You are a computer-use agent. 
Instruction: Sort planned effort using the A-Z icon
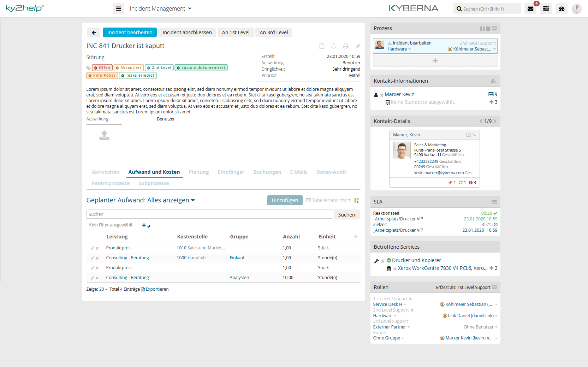356,200
